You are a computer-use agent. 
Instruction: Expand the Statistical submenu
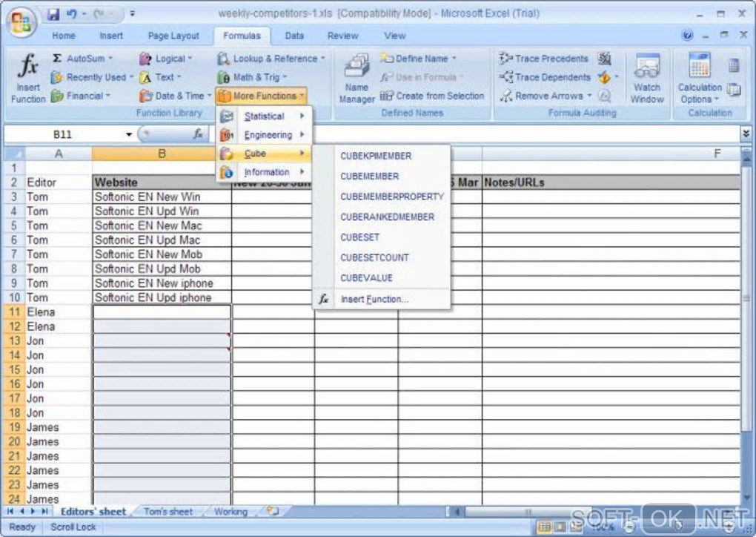[x=264, y=116]
